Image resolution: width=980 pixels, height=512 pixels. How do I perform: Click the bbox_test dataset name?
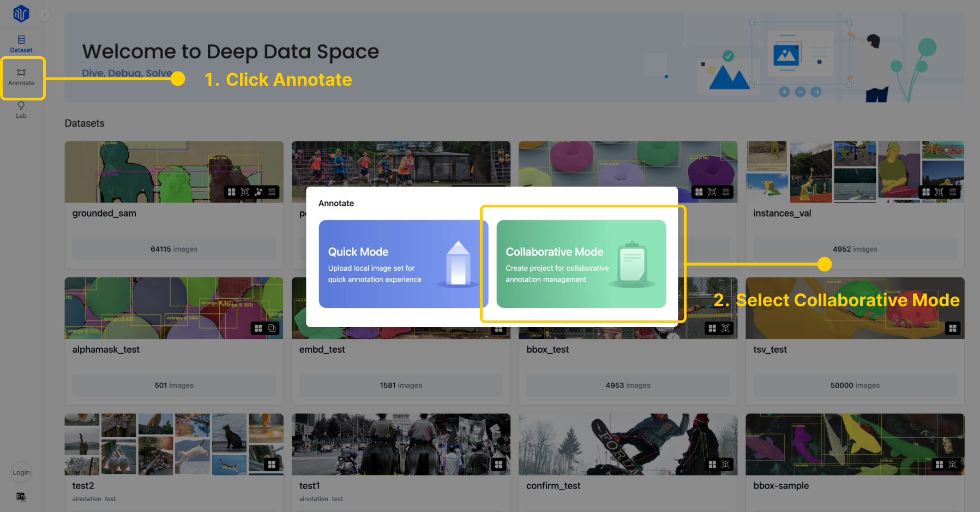(548, 349)
